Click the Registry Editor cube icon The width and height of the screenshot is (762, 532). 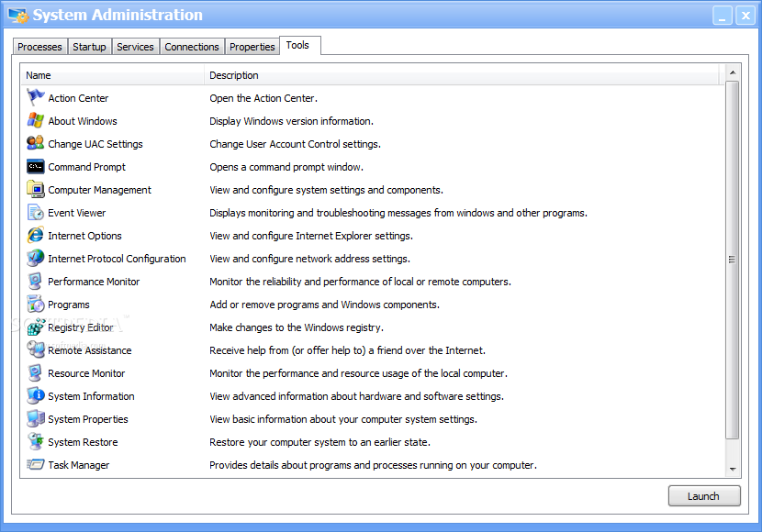[36, 327]
